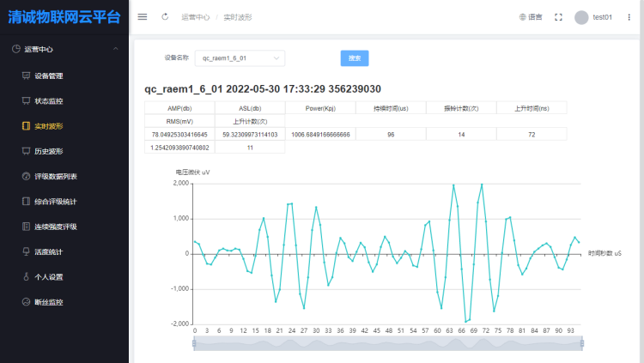Click the globe language icon
The height and width of the screenshot is (363, 644).
(x=522, y=17)
